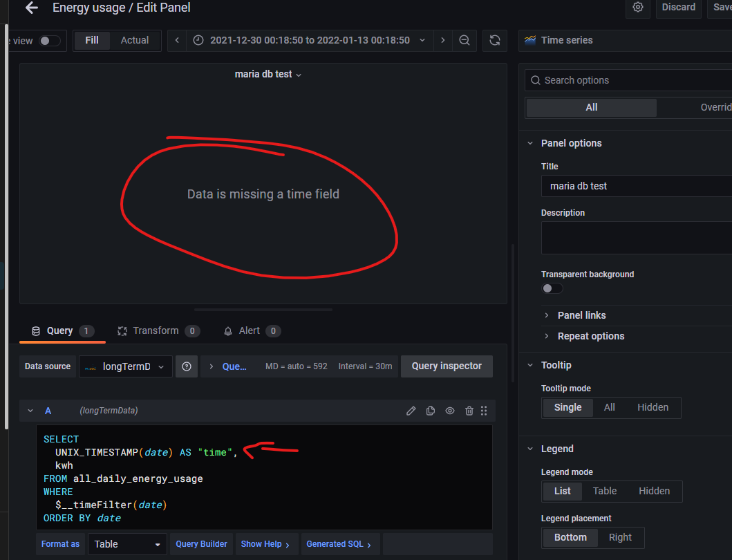Open the Format as Table dropdown
The image size is (732, 560).
click(127, 545)
